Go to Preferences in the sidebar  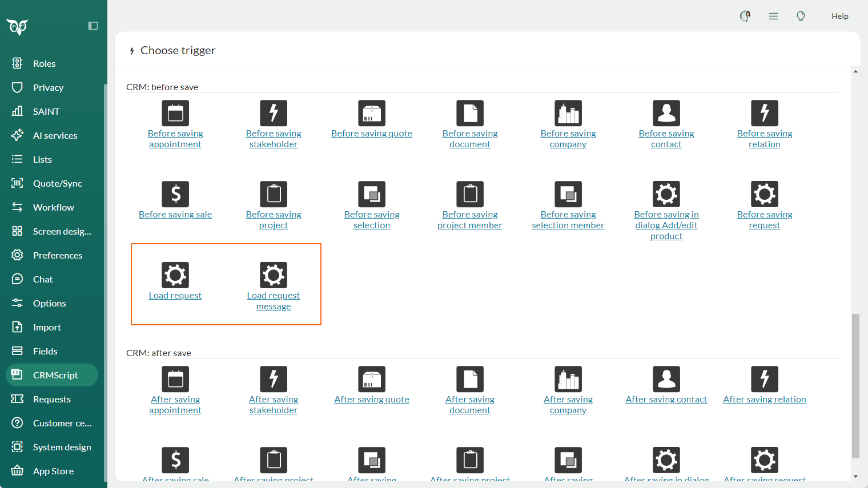58,255
